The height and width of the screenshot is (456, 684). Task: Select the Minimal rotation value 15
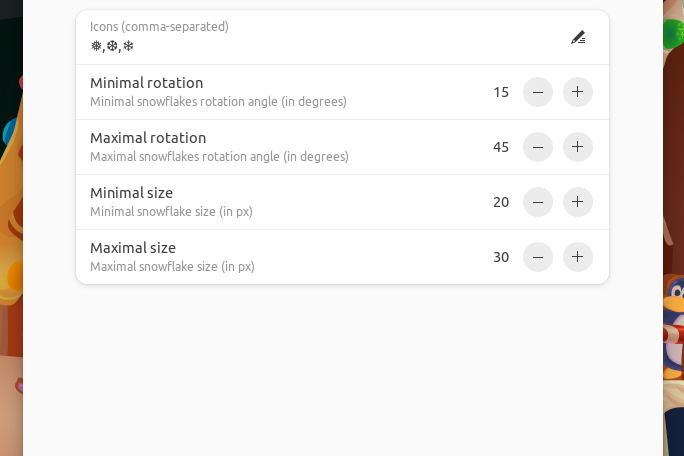point(501,92)
